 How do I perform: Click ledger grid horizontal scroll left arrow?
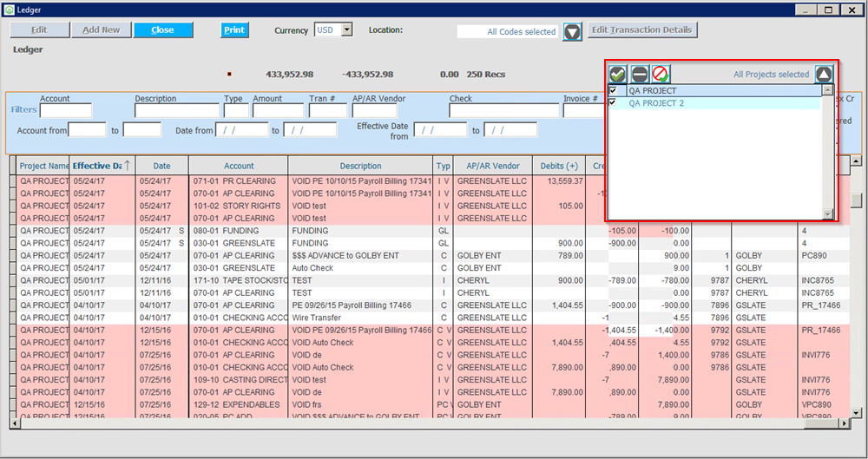[x=15, y=423]
